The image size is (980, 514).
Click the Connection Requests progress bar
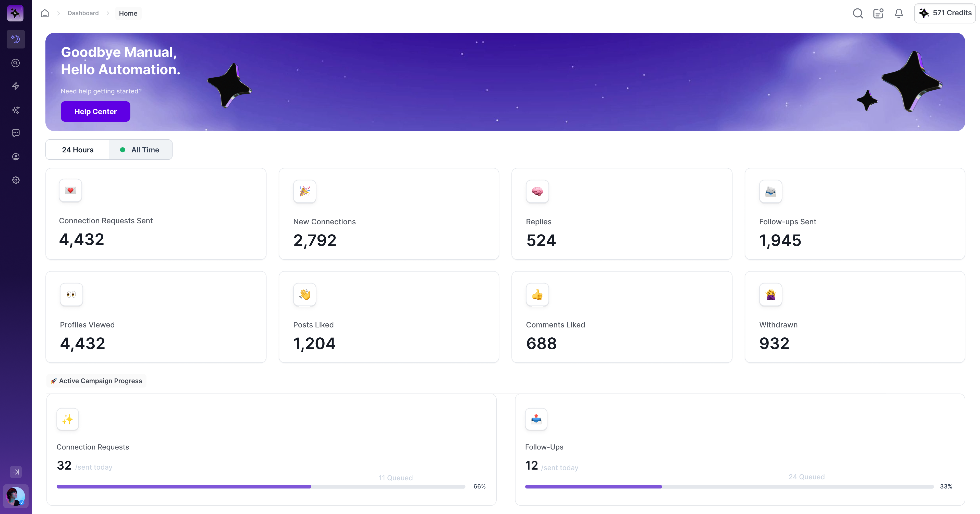[x=261, y=487]
